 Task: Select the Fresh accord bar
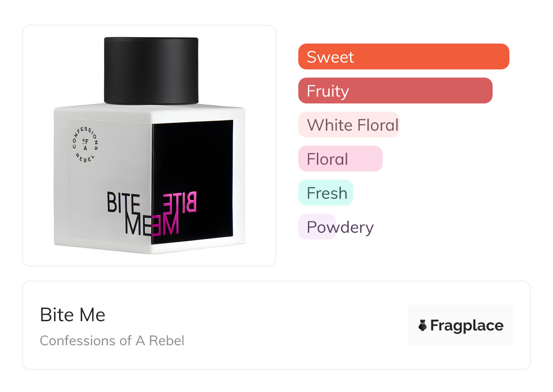coord(326,193)
